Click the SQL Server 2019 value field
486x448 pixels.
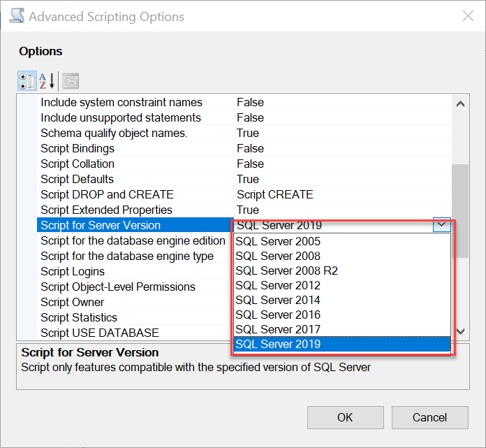pyautogui.click(x=334, y=225)
